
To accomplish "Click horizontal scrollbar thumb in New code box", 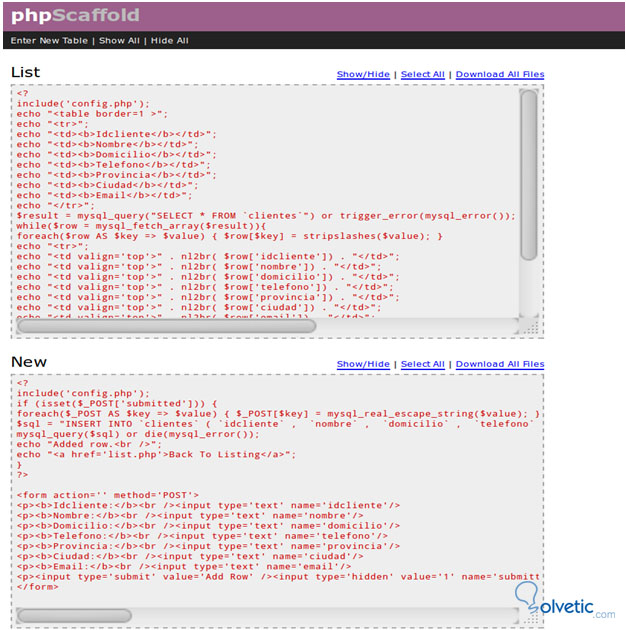I will pos(74,616).
